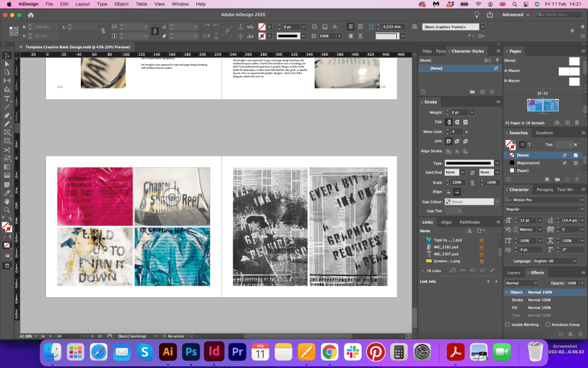Screen dimensions: 588x368
Task: Launch Photoshop from the Dock
Action: [x=191, y=351]
